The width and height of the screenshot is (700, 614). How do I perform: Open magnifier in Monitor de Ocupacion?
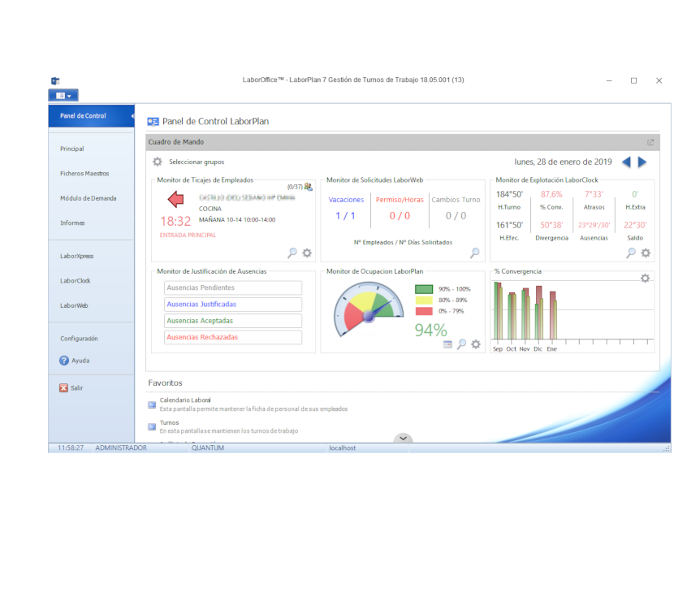pyautogui.click(x=461, y=344)
